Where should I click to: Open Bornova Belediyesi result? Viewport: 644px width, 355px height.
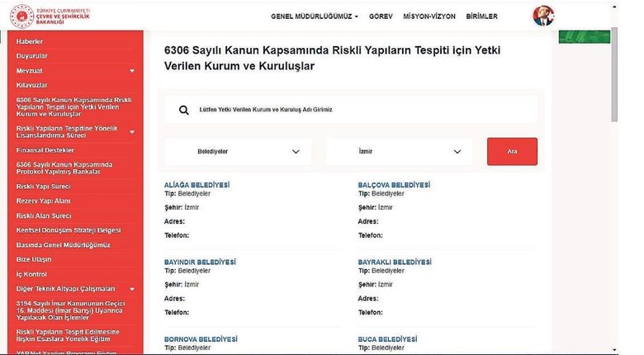pyautogui.click(x=201, y=339)
